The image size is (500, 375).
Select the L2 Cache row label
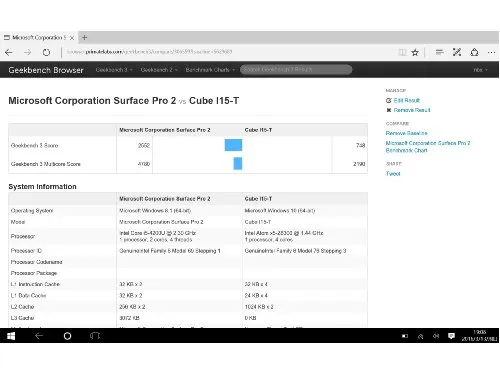(x=22, y=307)
